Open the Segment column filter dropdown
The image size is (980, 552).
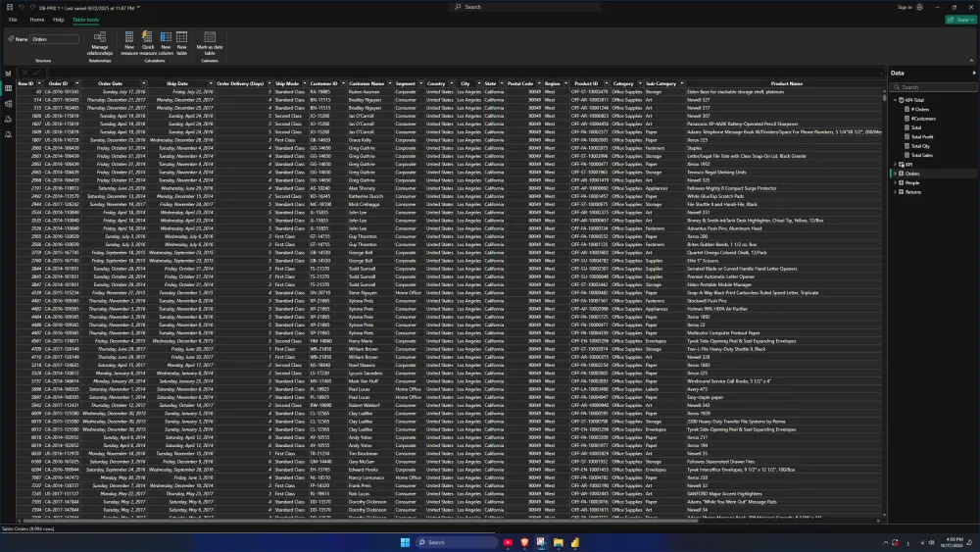pyautogui.click(x=420, y=83)
